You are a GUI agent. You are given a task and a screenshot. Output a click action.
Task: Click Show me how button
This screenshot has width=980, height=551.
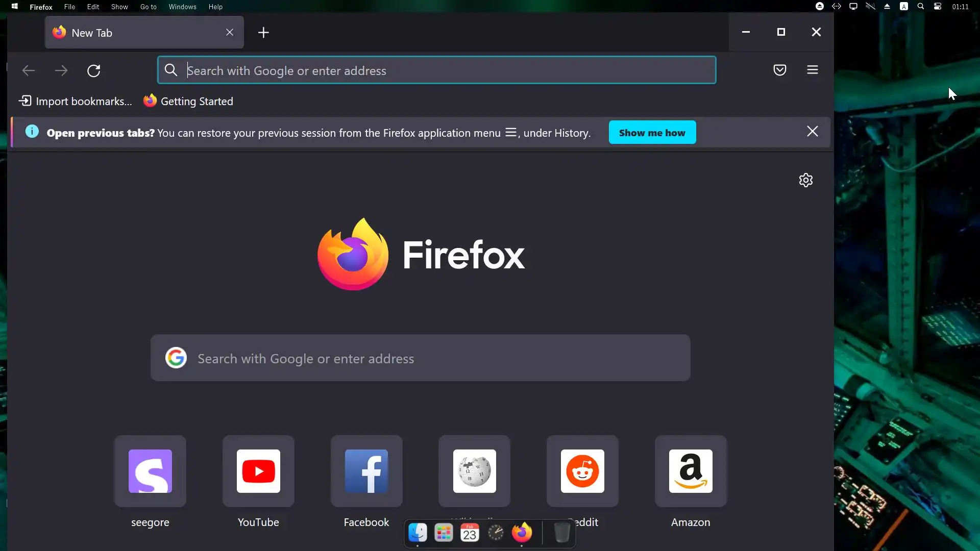(x=652, y=133)
